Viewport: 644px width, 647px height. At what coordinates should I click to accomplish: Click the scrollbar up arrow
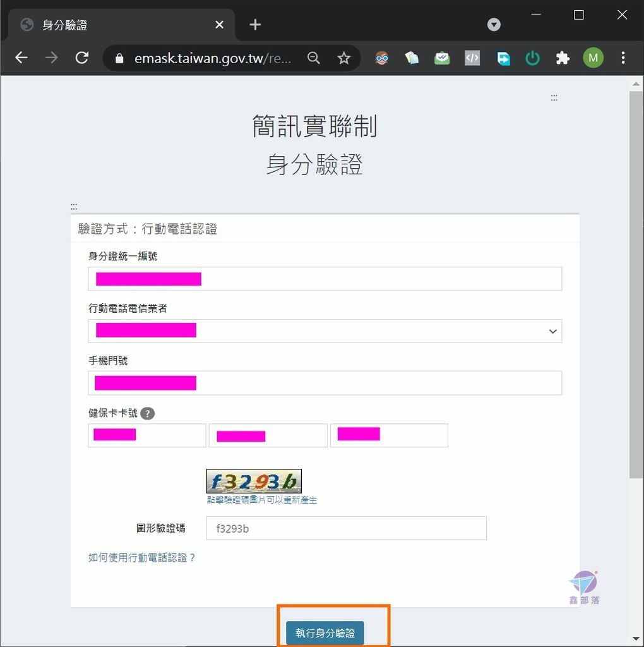pos(636,84)
